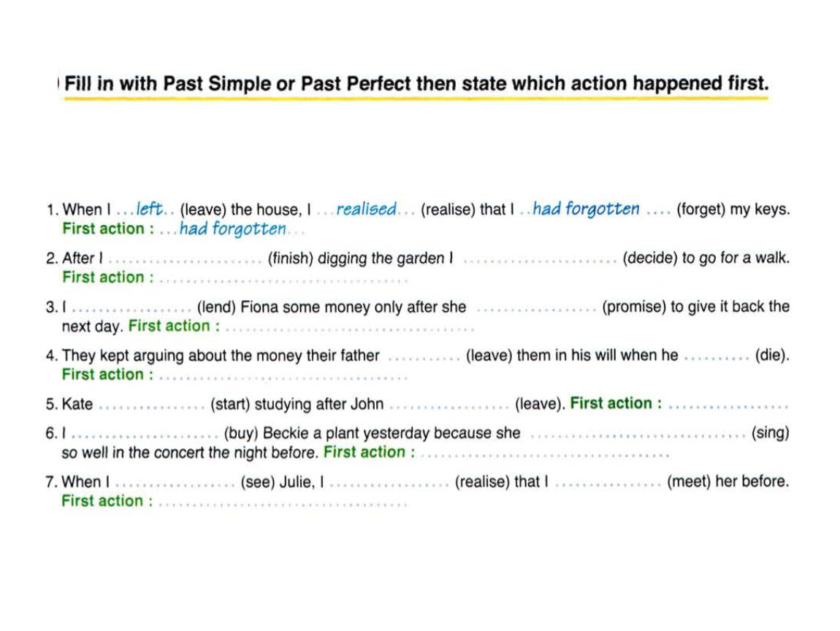840x631 pixels.
Task: Click the exercise instruction heading text
Action: (416, 83)
